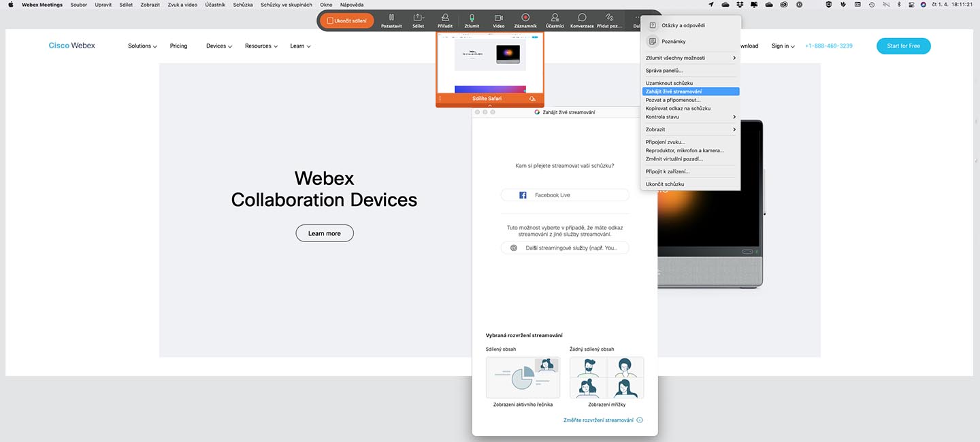Image resolution: width=980 pixels, height=442 pixels.
Task: Select the Zobrazení mřížky grid layout thumbnail
Action: 606,377
